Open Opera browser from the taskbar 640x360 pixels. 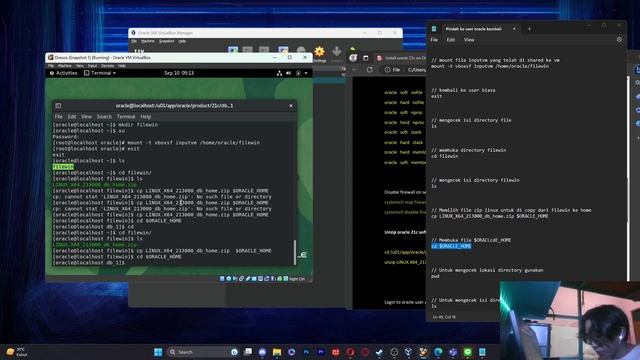(350, 352)
